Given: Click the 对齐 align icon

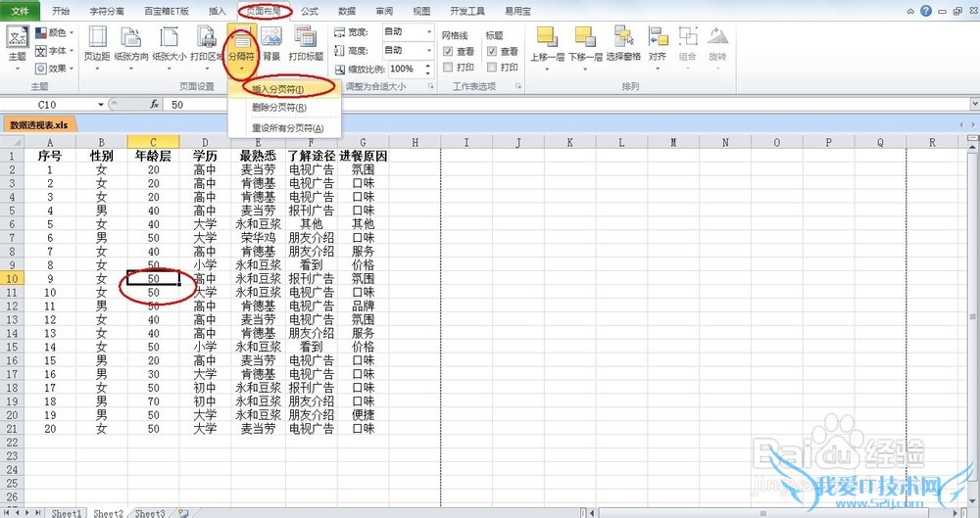Looking at the screenshot, I should click(658, 37).
